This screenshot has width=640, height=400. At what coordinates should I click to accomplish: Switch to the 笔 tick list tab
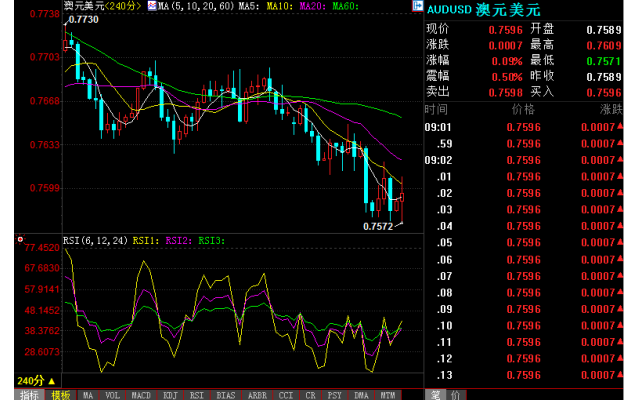(x=435, y=395)
